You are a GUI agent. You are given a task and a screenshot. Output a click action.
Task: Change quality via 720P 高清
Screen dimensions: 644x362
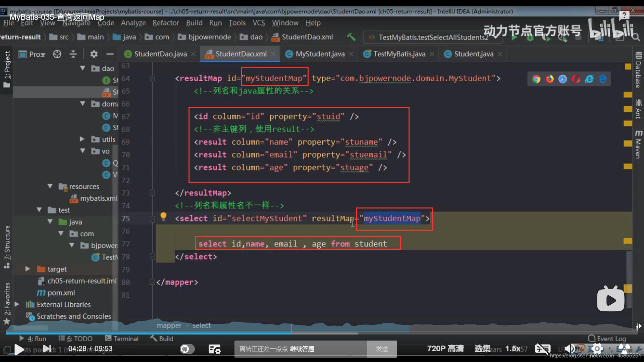tap(445, 349)
